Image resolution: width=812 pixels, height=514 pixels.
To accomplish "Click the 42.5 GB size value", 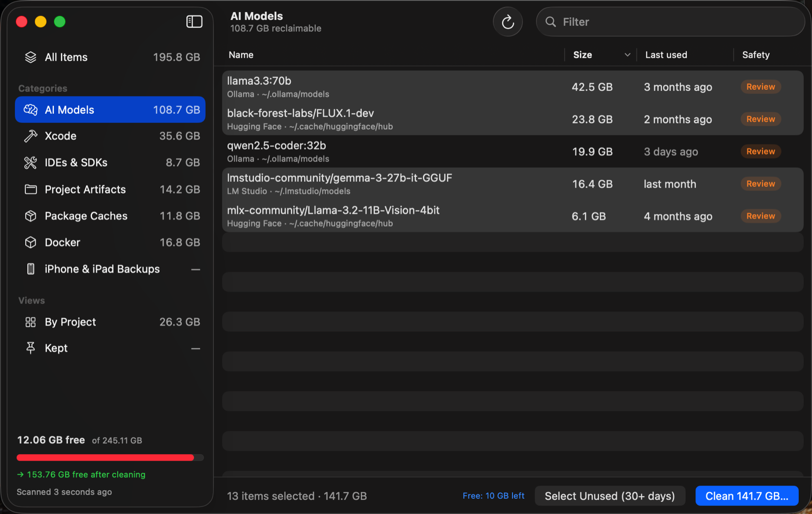I will (592, 87).
